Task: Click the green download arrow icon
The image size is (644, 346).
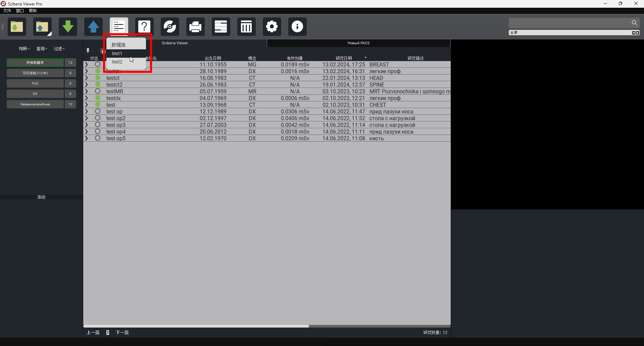Action: point(68,27)
